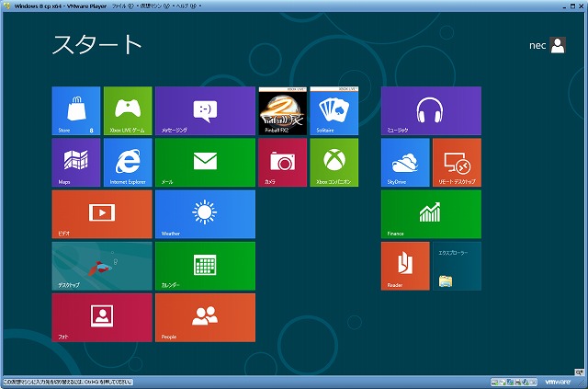
Task: Open the Maps tile
Action: [x=76, y=163]
